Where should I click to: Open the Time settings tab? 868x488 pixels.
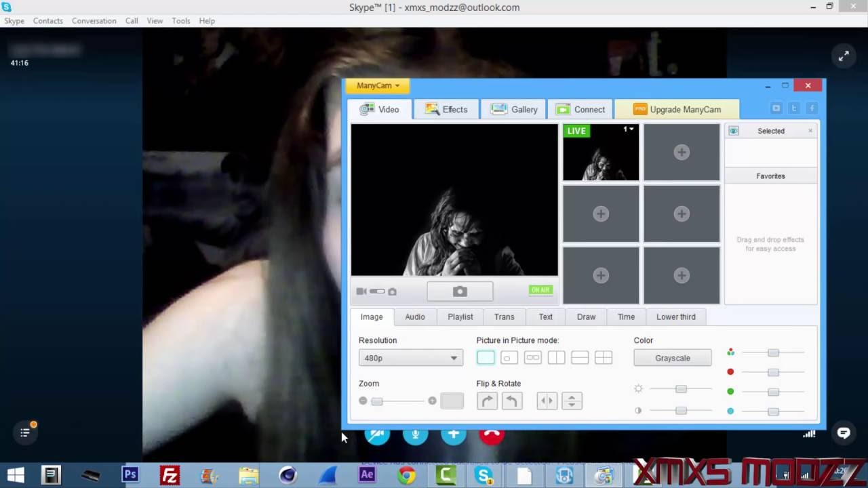(626, 317)
